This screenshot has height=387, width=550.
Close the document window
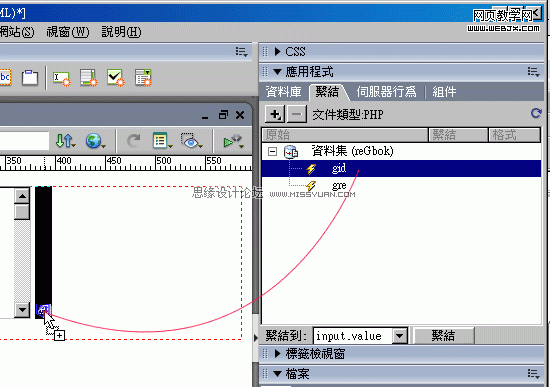(240, 115)
